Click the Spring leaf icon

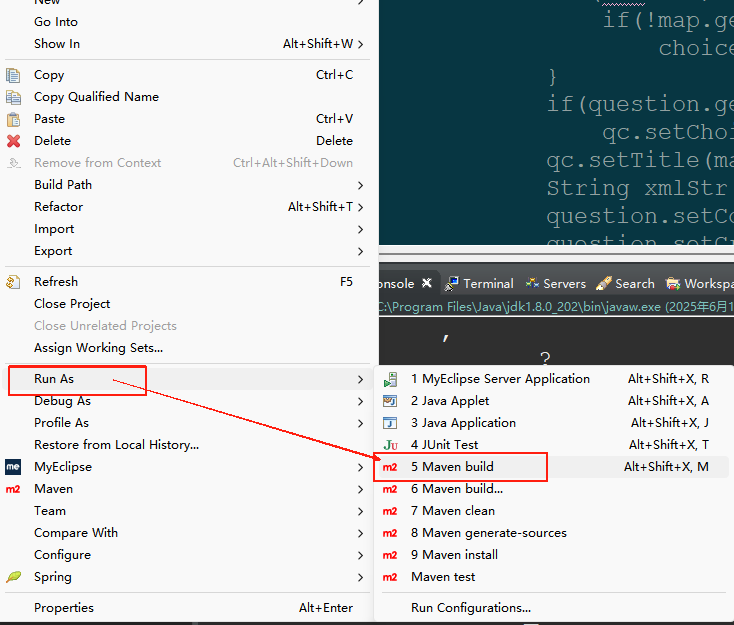coord(13,577)
